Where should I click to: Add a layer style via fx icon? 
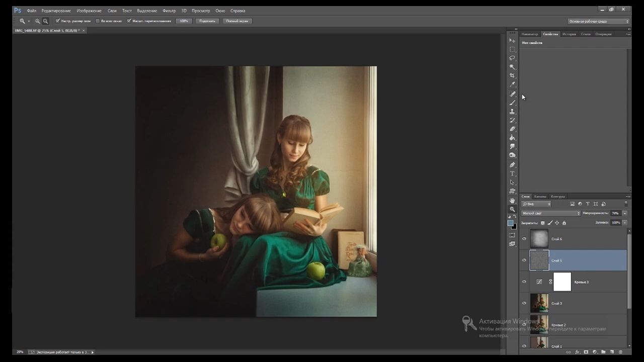coord(577,352)
